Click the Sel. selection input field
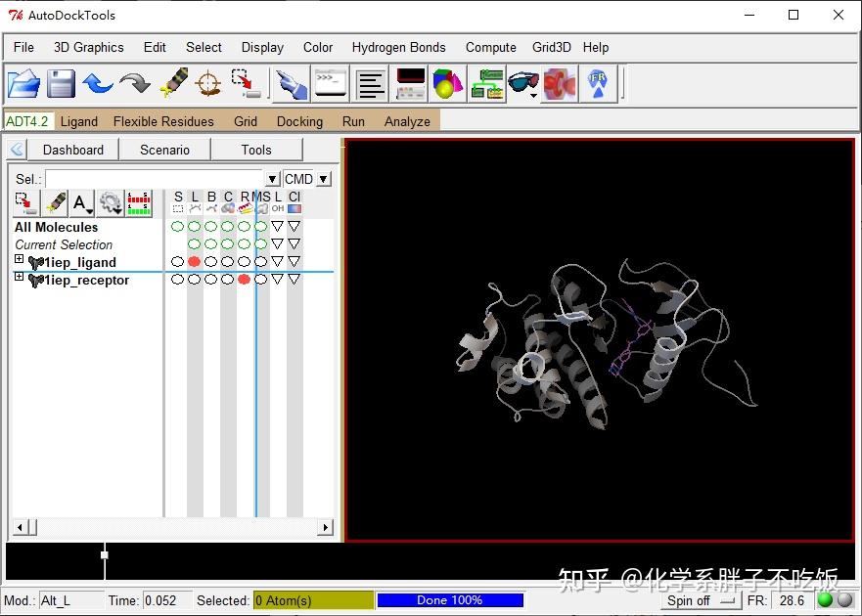The image size is (862, 616). (155, 179)
